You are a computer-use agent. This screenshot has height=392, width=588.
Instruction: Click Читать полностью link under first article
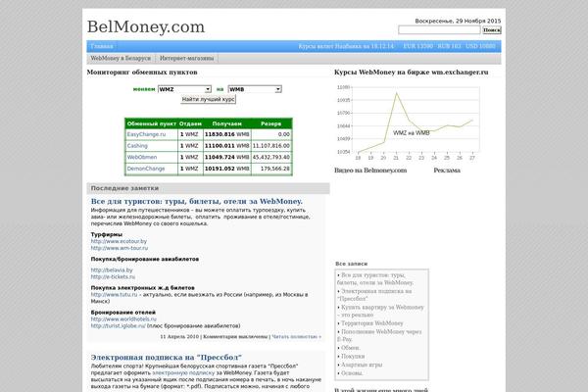click(296, 337)
